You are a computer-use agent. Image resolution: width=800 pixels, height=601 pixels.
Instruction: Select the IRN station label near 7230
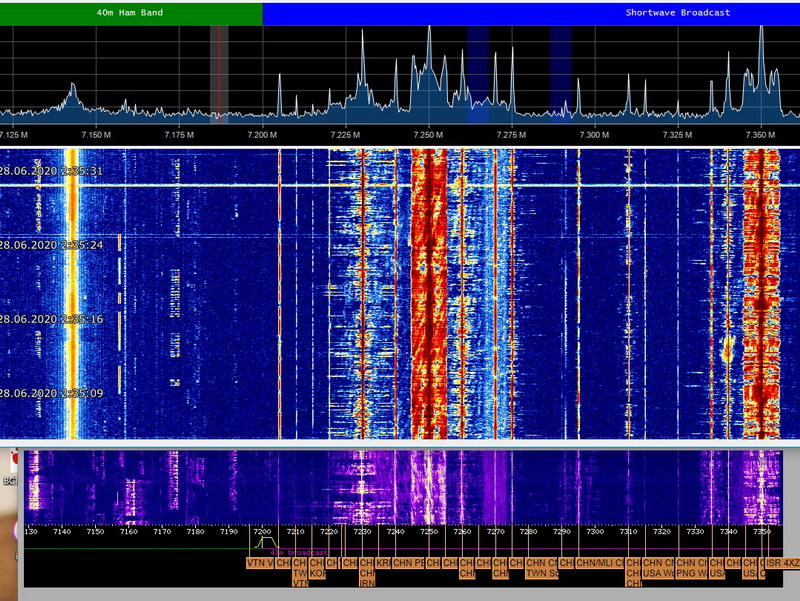(367, 583)
